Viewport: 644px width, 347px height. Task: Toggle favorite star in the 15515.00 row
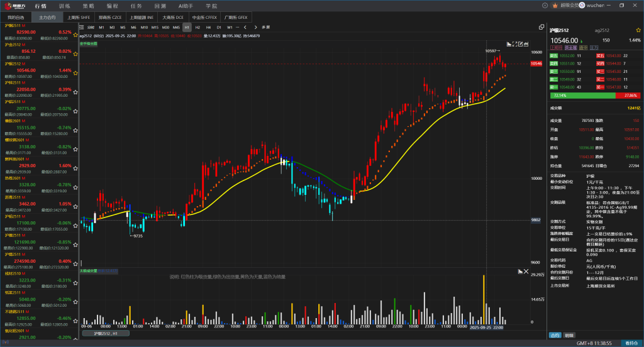[75, 130]
